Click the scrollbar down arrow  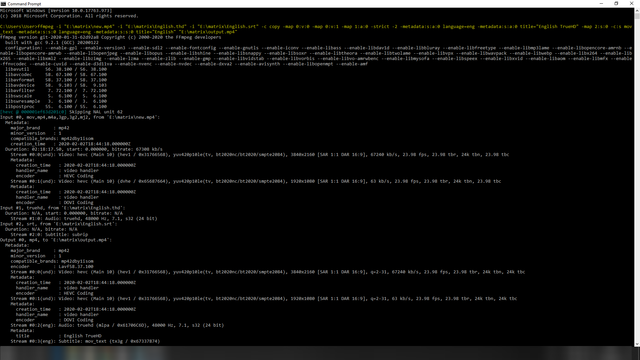coord(637,344)
